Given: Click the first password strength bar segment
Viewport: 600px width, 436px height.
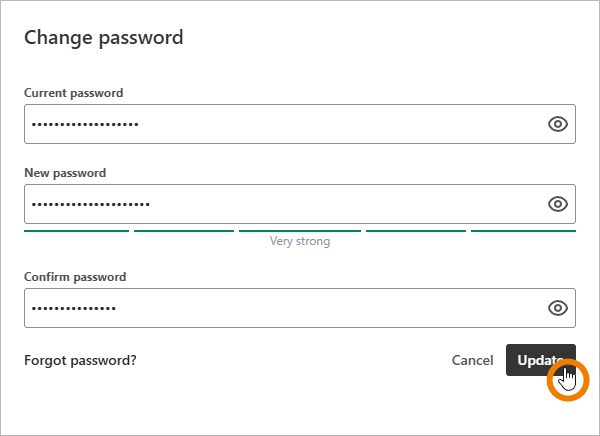Looking at the screenshot, I should [76, 231].
